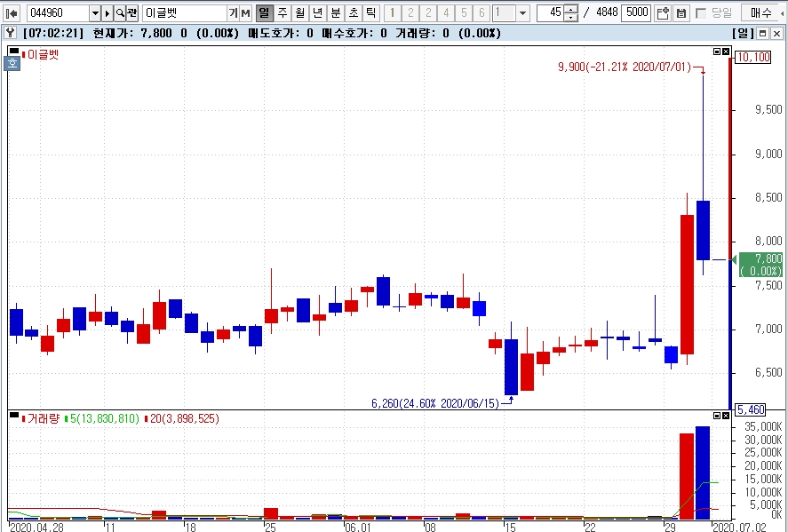The height and width of the screenshot is (532, 788).
Task: Click black legend marker above 이글벳 label
Action: coord(14,51)
